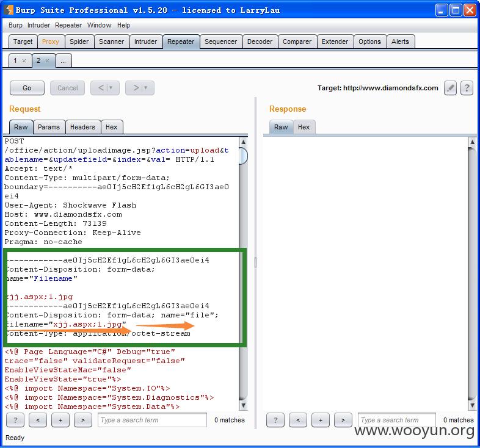Go to previous match in request search

coord(38,420)
